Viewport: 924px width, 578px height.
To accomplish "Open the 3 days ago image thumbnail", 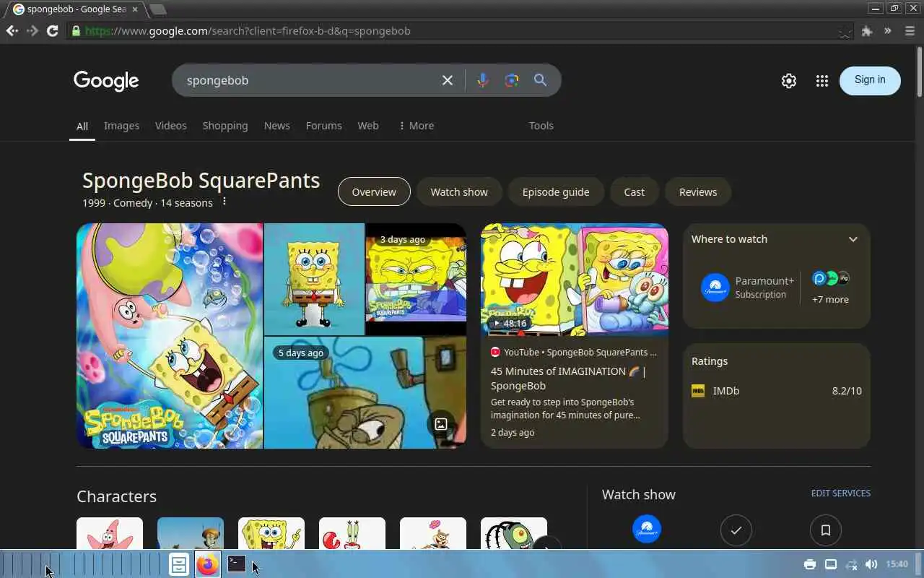I will point(416,279).
